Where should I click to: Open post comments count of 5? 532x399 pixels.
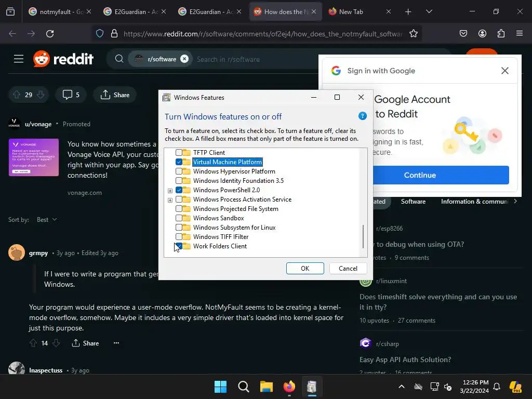pos(71,95)
